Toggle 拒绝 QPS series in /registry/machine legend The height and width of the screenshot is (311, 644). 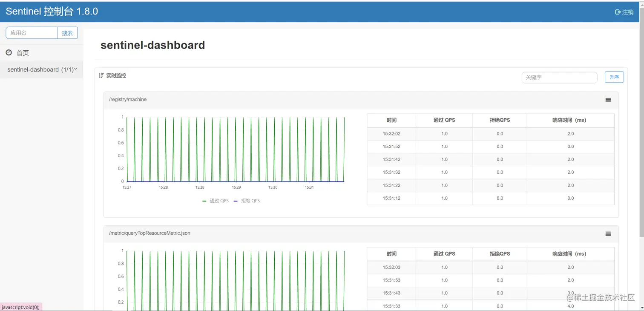[247, 201]
